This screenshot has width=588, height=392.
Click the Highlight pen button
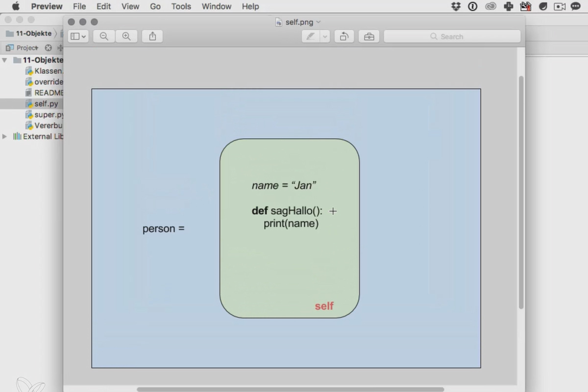pyautogui.click(x=310, y=36)
